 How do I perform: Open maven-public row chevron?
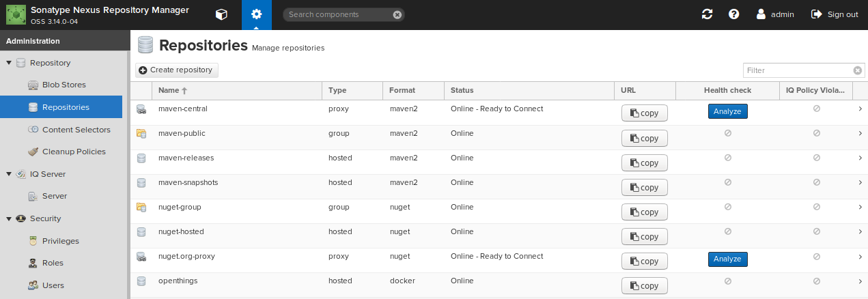pos(860,133)
